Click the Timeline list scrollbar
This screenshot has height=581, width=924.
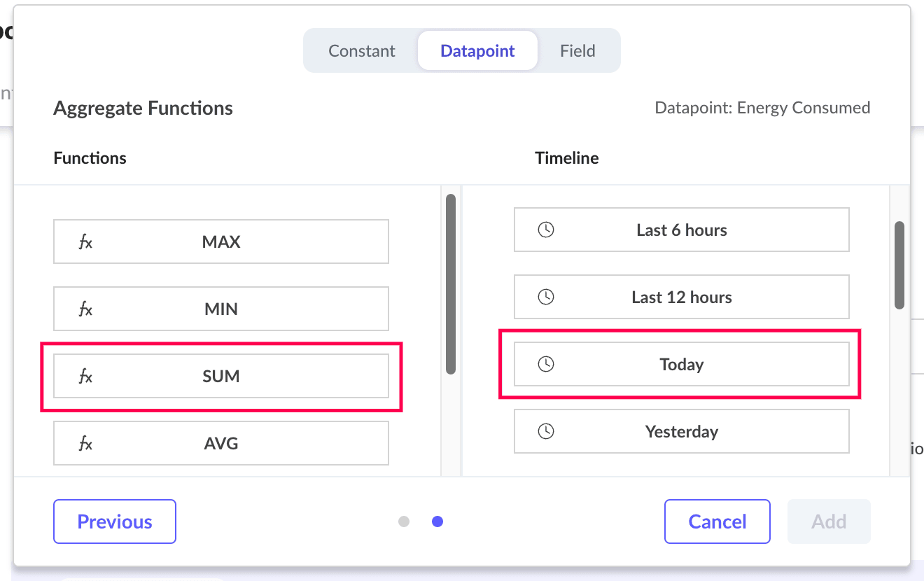point(899,265)
